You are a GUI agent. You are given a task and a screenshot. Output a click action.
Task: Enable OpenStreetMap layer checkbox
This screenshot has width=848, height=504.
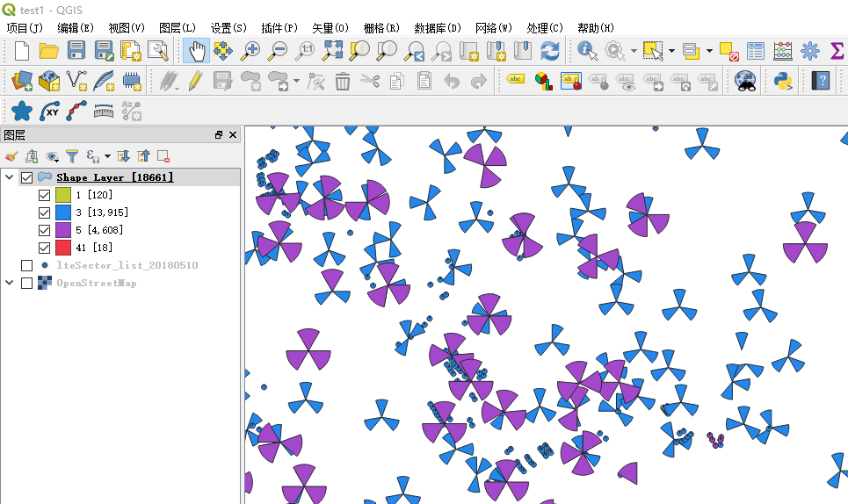[26, 283]
